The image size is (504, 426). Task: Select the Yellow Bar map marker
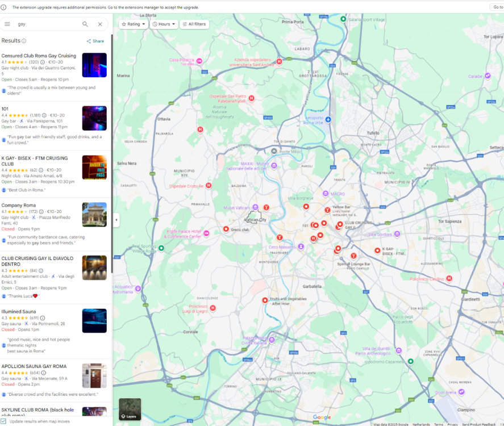coord(327,210)
